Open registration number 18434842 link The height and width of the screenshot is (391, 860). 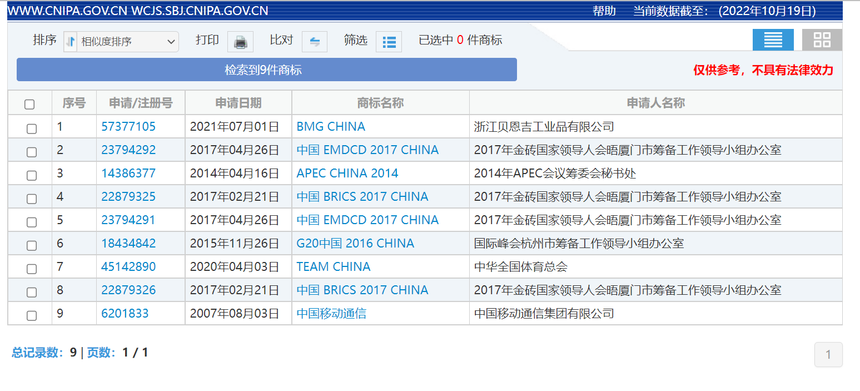[128, 243]
